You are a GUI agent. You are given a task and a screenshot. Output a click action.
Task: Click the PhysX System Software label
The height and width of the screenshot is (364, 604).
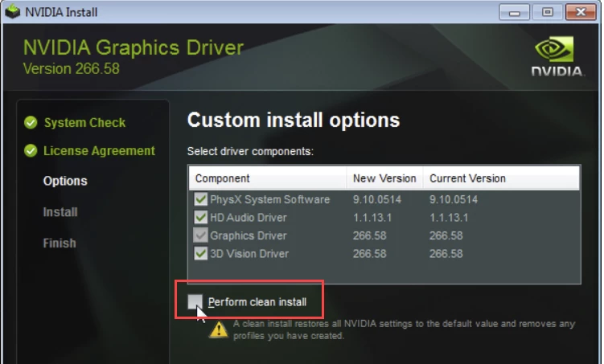[270, 199]
